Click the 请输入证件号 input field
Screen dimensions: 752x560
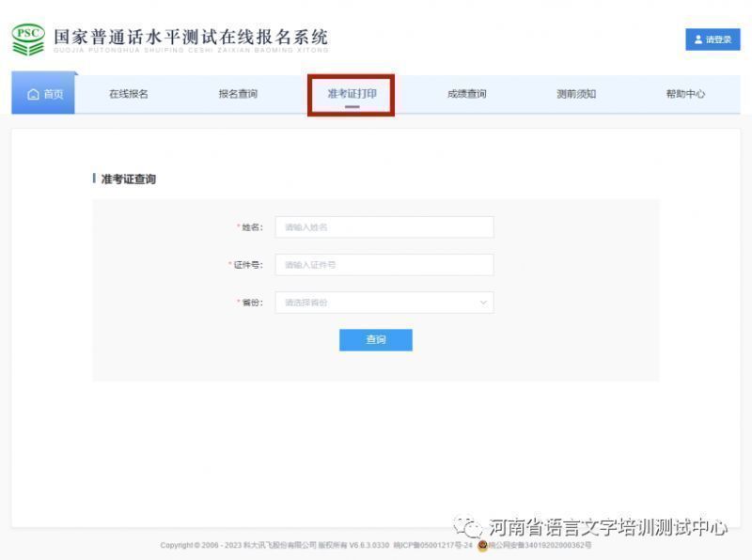[x=384, y=265]
